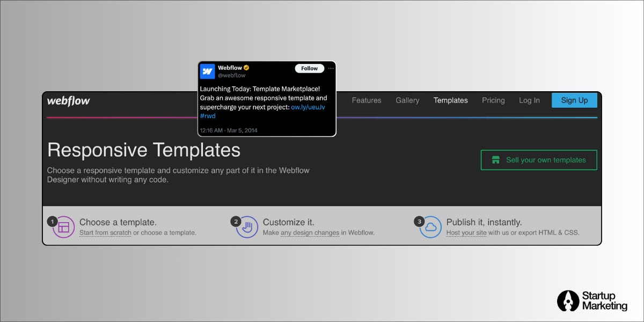Click the Customize it. heading
Image resolution: width=644 pixels, height=322 pixels.
[x=289, y=222]
